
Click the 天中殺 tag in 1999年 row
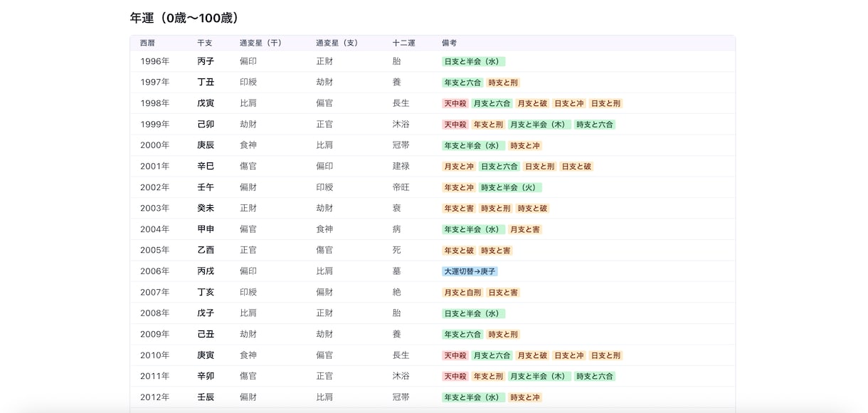(455, 125)
